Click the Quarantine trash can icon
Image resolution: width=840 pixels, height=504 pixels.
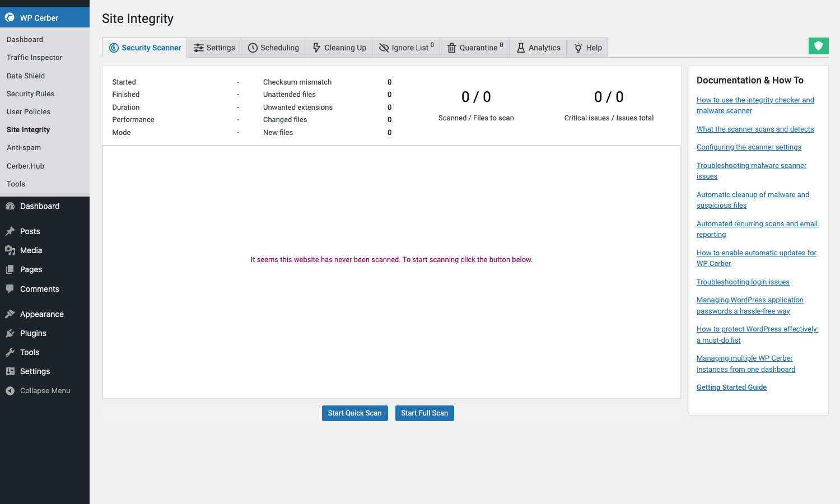click(451, 48)
